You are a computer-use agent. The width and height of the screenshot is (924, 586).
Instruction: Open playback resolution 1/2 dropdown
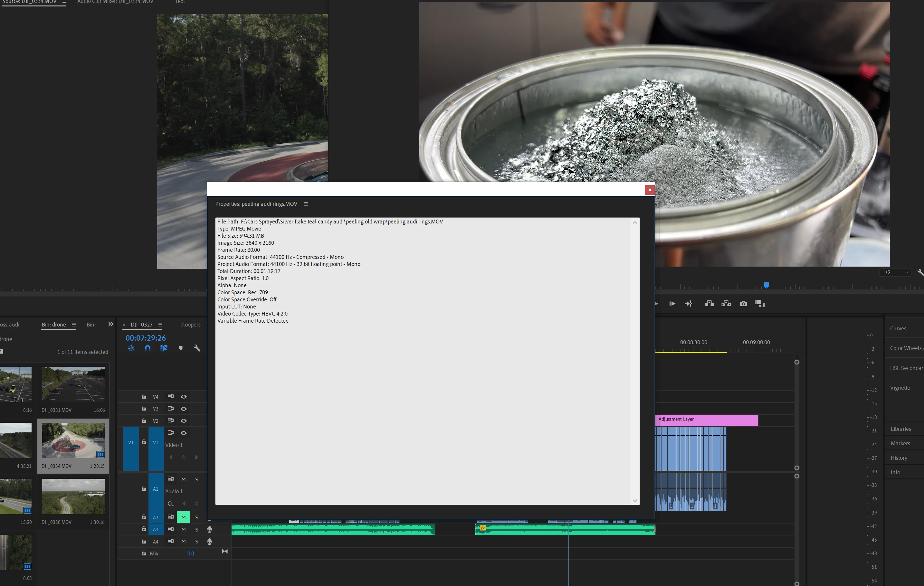895,272
